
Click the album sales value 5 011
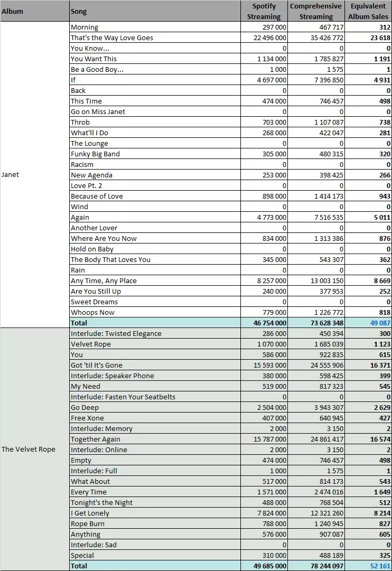point(368,217)
